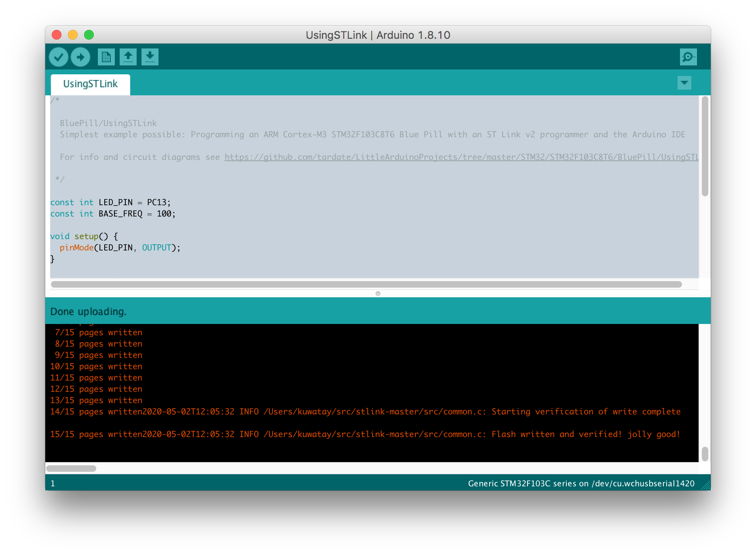Click the 'void setup() {' line
This screenshot has width=756, height=555.
click(84, 236)
